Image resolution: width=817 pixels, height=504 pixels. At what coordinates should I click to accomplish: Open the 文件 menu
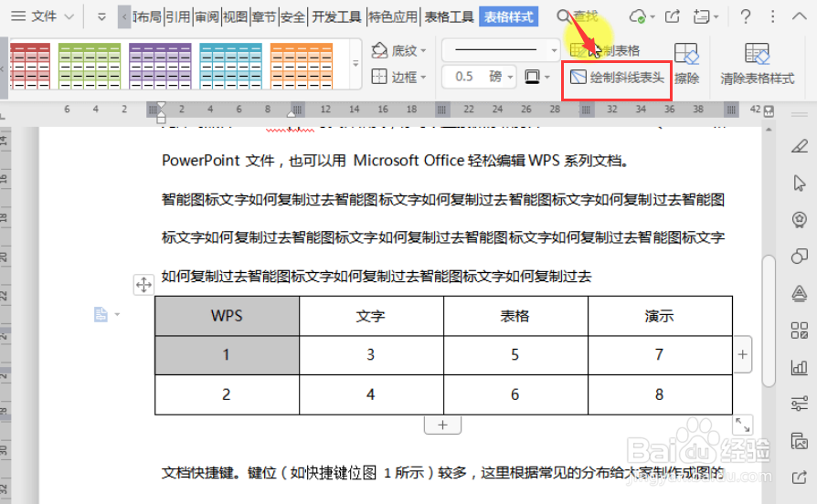click(43, 16)
